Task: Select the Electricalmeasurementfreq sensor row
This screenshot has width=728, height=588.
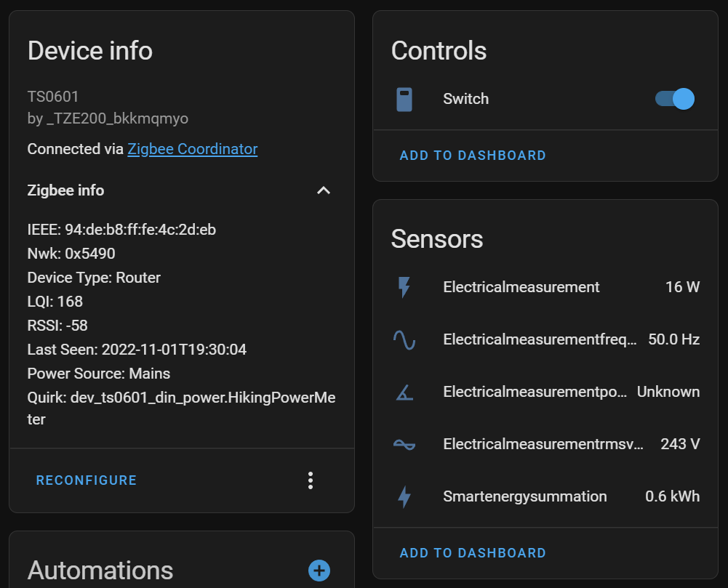Action: point(541,339)
